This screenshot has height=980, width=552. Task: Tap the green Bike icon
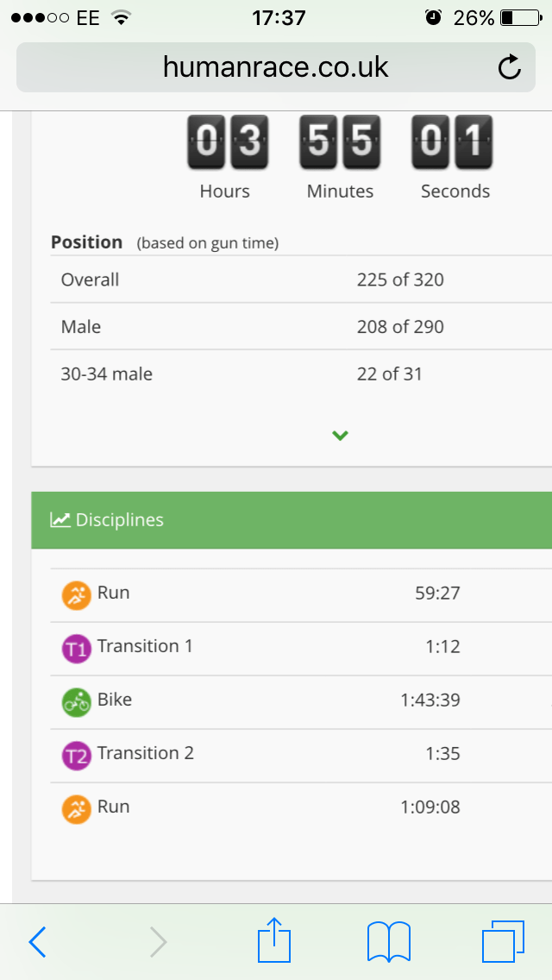pyautogui.click(x=76, y=701)
